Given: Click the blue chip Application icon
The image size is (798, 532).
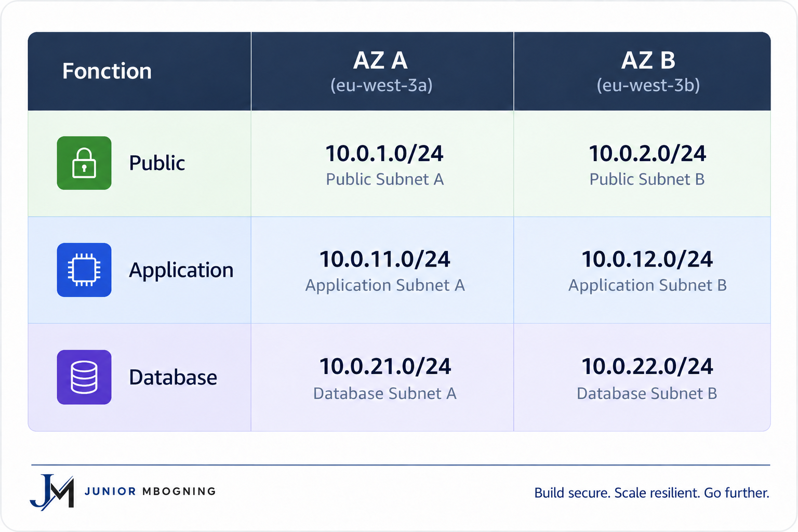Looking at the screenshot, I should (84, 270).
